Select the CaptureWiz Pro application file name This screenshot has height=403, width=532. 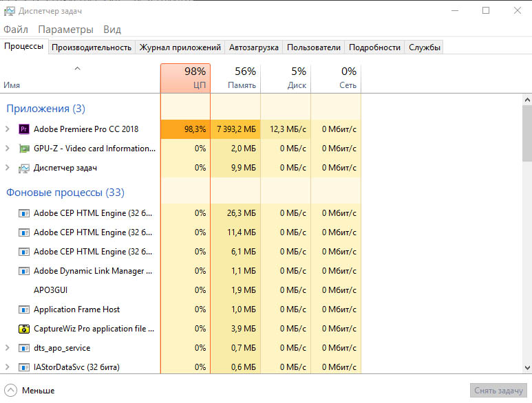click(94, 329)
